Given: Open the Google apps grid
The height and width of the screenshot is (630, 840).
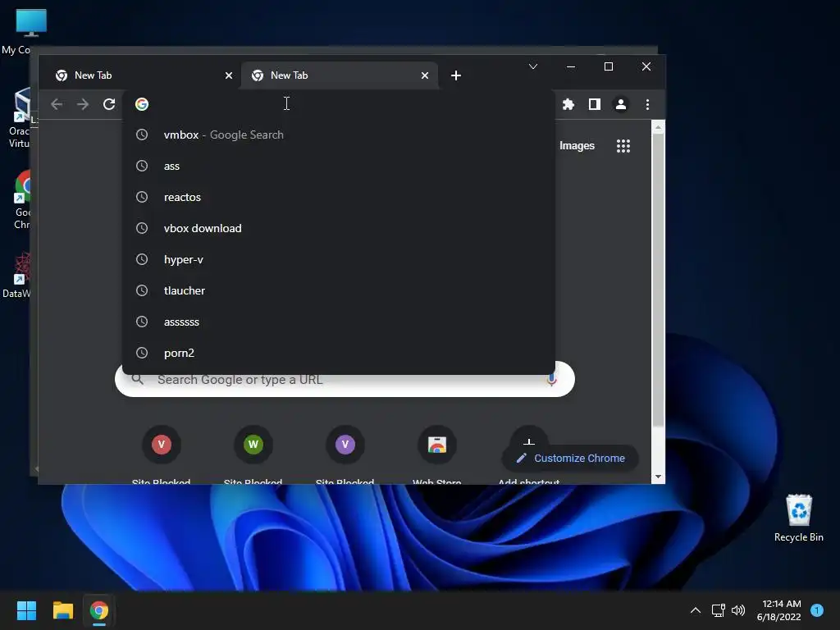Looking at the screenshot, I should coord(623,146).
